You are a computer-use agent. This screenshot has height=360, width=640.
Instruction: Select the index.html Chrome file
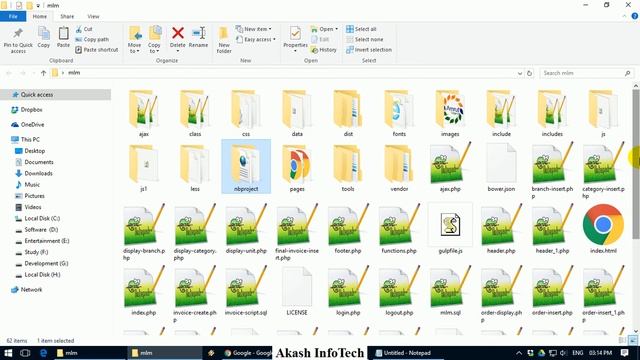coord(603,229)
